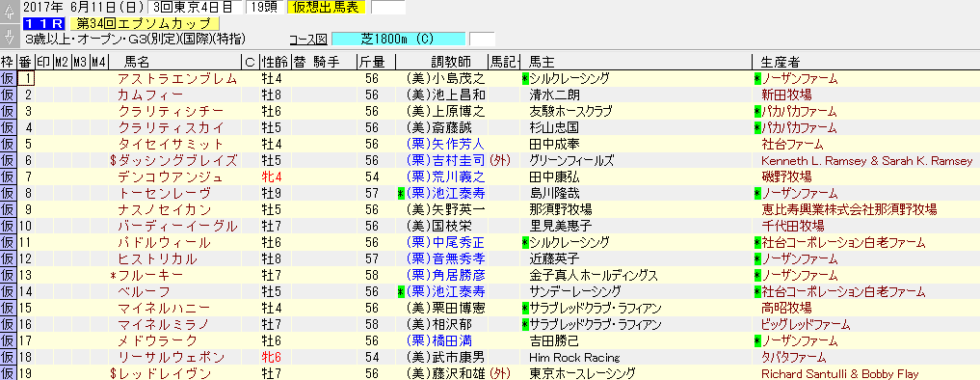Open horse アストラエンブレム
Screen dimensions: 980x380
pos(177,79)
